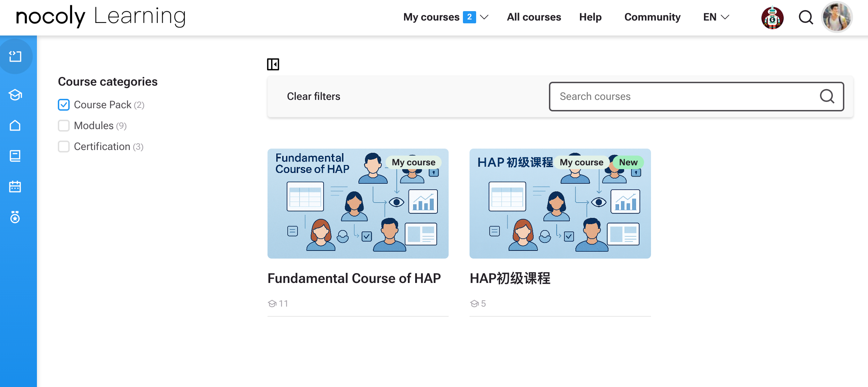Click the 5 lessons count under HAP初级课程
The height and width of the screenshot is (387, 868).
click(478, 303)
